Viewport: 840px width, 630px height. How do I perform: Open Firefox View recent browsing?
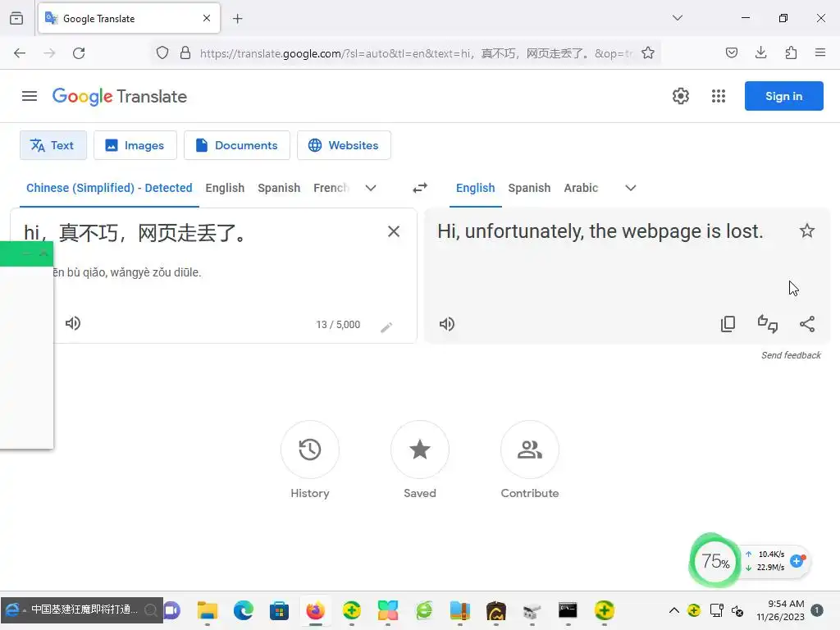tap(16, 19)
